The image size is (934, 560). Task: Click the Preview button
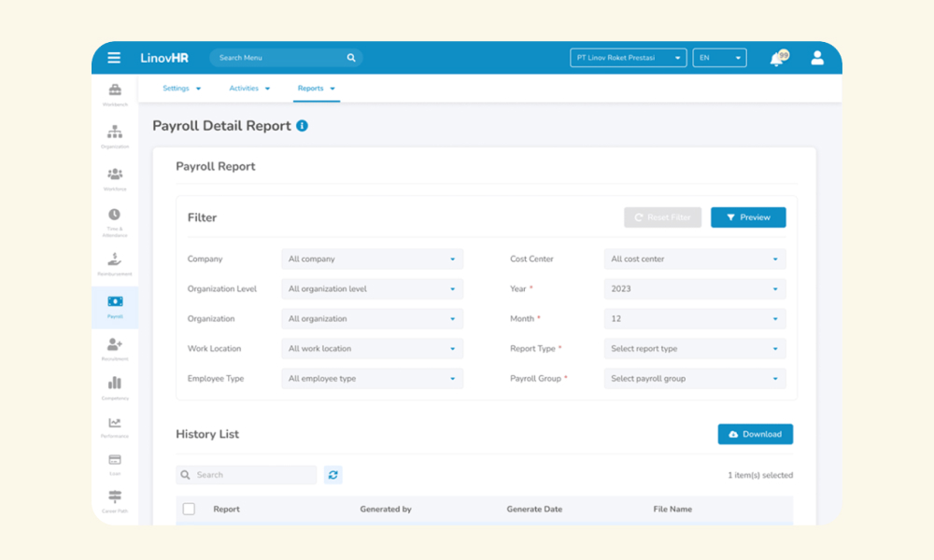748,217
